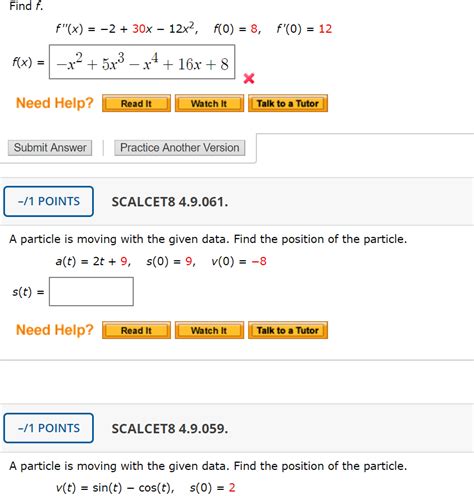This screenshot has height=496, width=474.
Task: Click the f''(x) given equation text
Action: coord(127,29)
